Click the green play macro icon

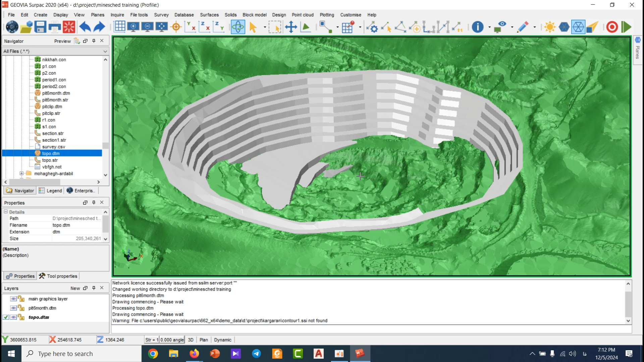pyautogui.click(x=626, y=27)
